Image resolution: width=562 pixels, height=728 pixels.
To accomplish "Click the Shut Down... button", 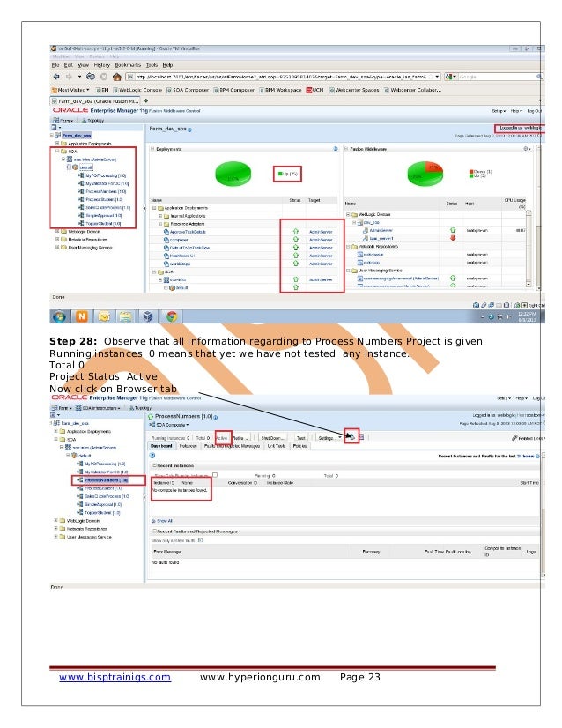I will click(x=272, y=437).
